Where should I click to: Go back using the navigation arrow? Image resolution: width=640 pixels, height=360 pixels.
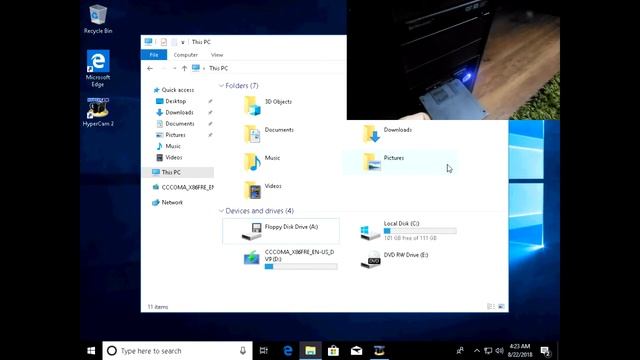click(x=150, y=68)
